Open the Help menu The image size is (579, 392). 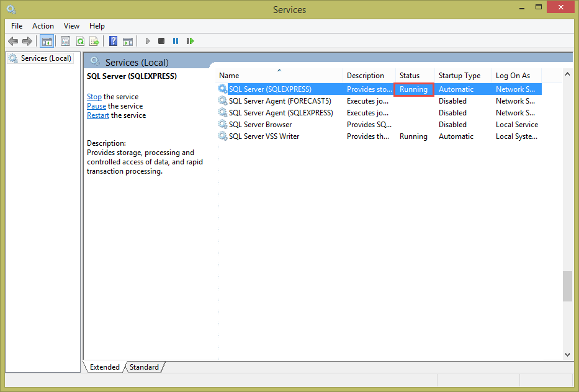point(97,26)
